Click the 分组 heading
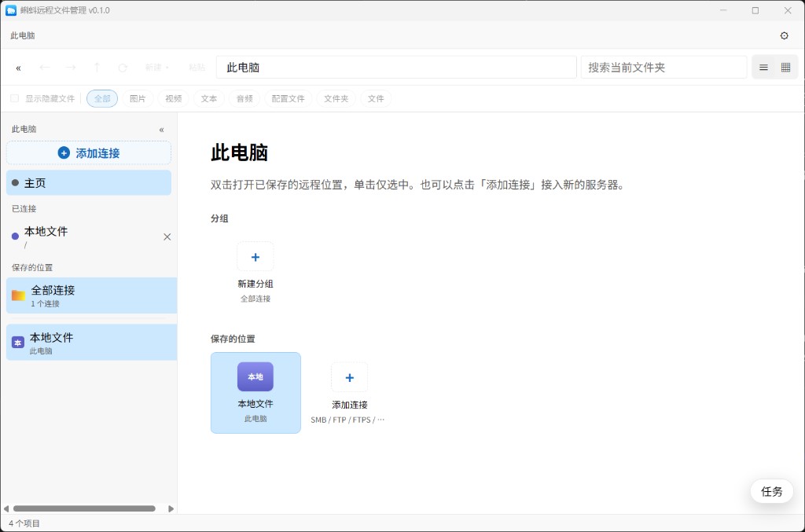This screenshot has width=805, height=532. 219,218
